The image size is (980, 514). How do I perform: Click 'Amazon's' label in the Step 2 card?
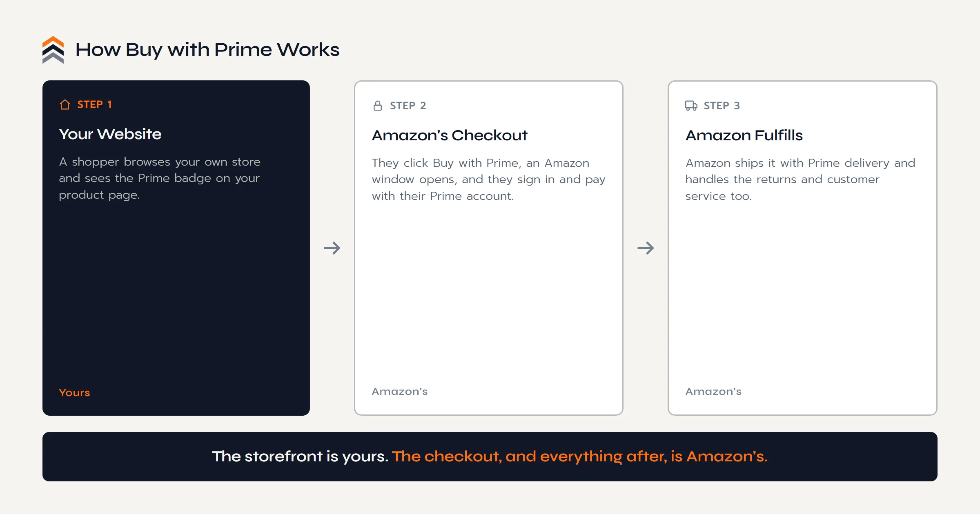pyautogui.click(x=400, y=392)
